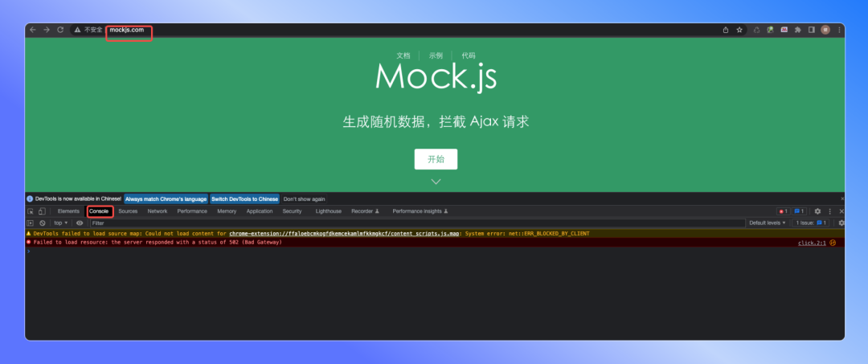This screenshot has width=868, height=364.
Task: Reload the mockjs.com page
Action: [x=60, y=30]
